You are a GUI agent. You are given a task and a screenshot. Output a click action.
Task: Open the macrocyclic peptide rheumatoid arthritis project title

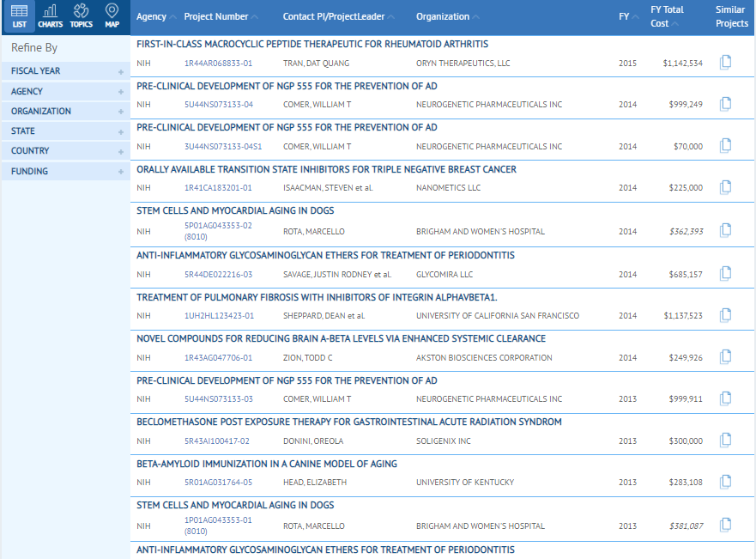tap(312, 44)
